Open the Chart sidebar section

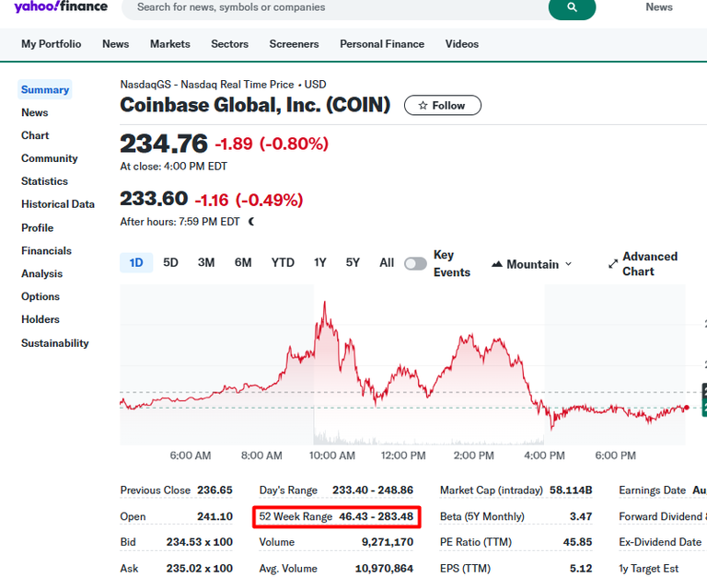35,135
